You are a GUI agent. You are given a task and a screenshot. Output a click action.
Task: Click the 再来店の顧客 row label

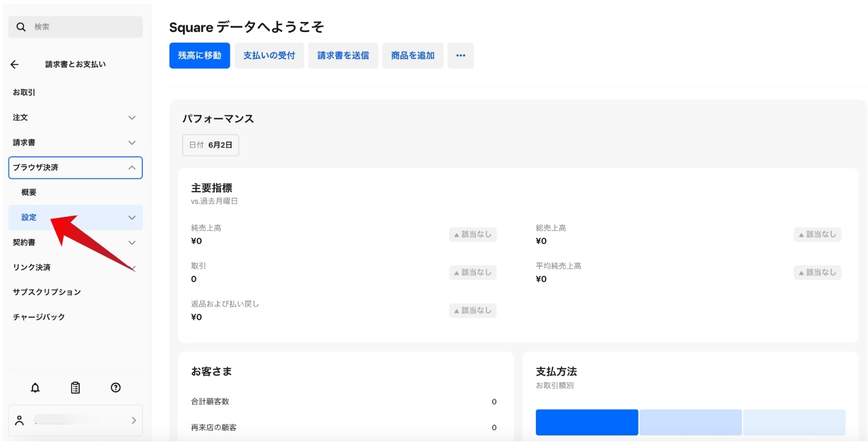click(x=214, y=427)
